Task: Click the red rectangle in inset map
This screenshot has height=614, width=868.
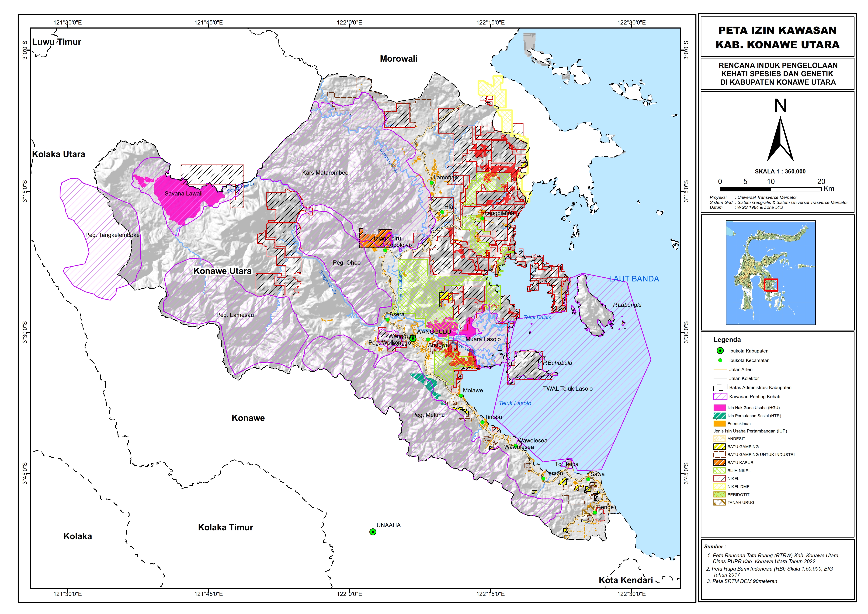Action: [x=770, y=285]
